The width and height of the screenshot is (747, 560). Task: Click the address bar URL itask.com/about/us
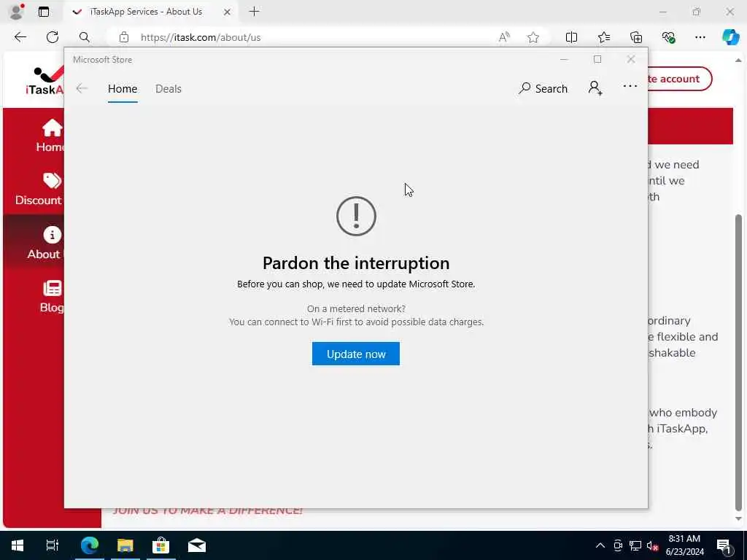(x=201, y=37)
